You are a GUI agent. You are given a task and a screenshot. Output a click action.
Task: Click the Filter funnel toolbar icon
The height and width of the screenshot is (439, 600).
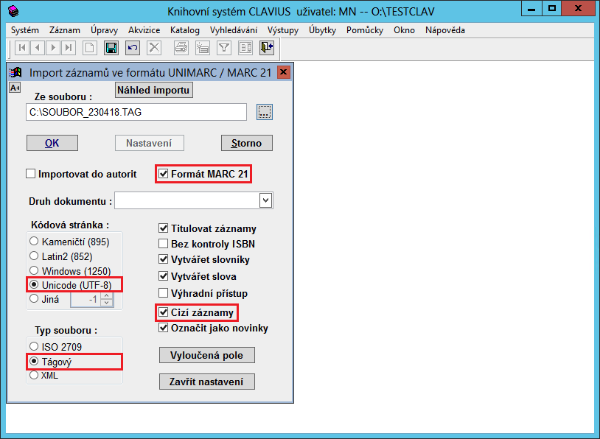click(224, 47)
